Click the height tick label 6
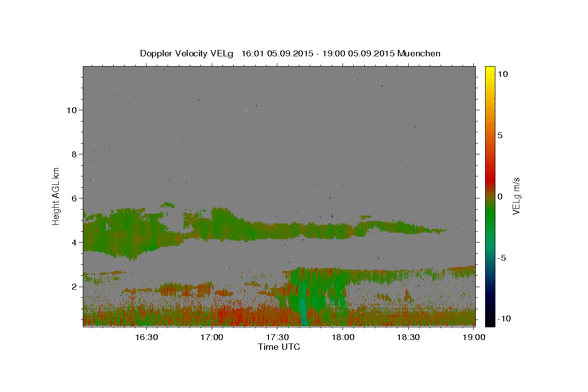588x392 pixels. (x=74, y=198)
